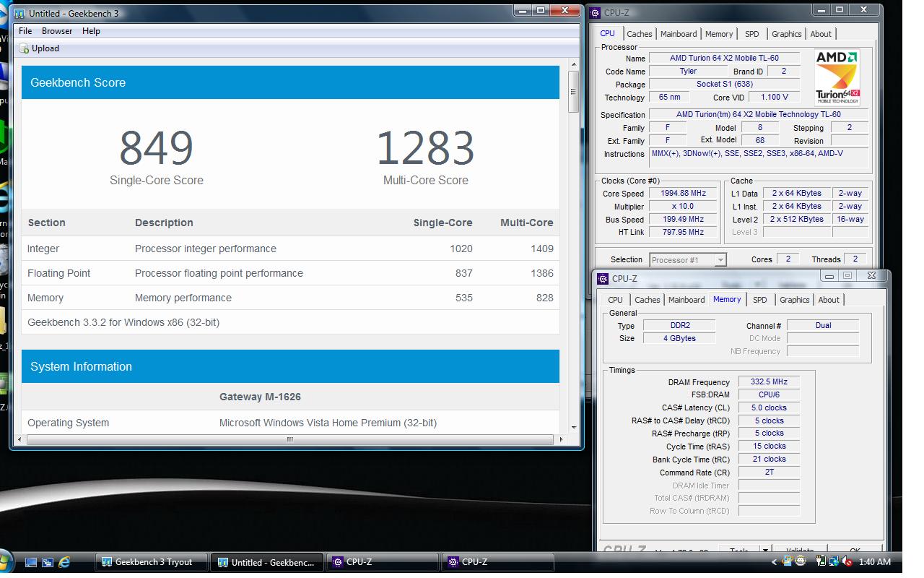Click the Multiplier value 'x 10.0'
Viewport: 924px width, 578px height.
click(683, 206)
